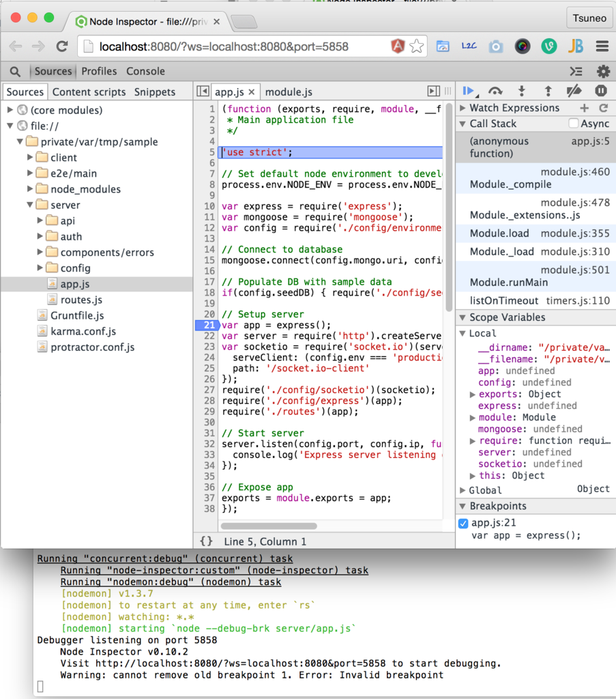Viewport: 616px width, 699px height.
Task: Expand the Watch Expressions section
Action: pyautogui.click(x=463, y=108)
